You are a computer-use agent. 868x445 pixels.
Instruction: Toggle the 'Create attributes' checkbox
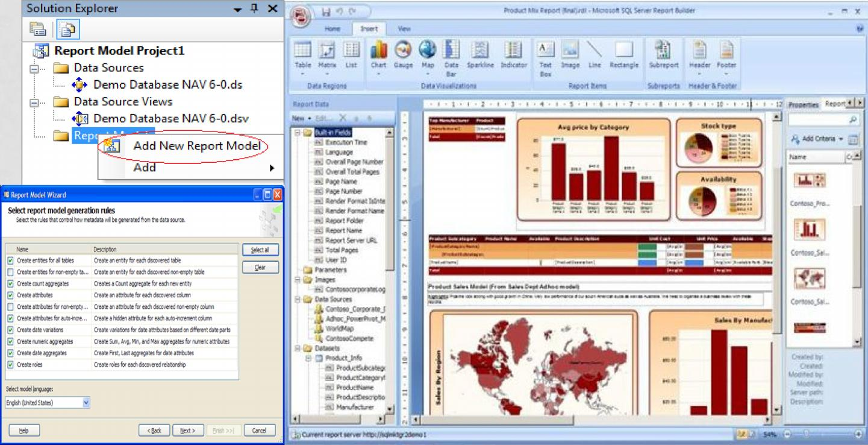tap(11, 295)
